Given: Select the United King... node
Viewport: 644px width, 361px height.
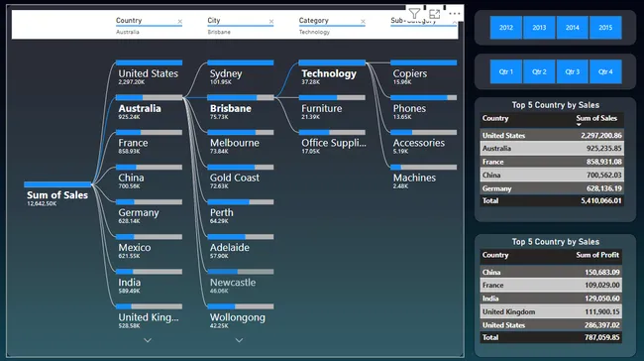Looking at the screenshot, I should coord(149,316).
